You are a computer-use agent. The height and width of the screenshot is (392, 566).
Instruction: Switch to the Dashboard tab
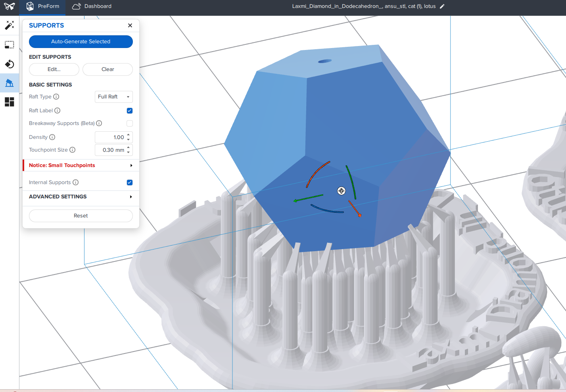point(92,6)
